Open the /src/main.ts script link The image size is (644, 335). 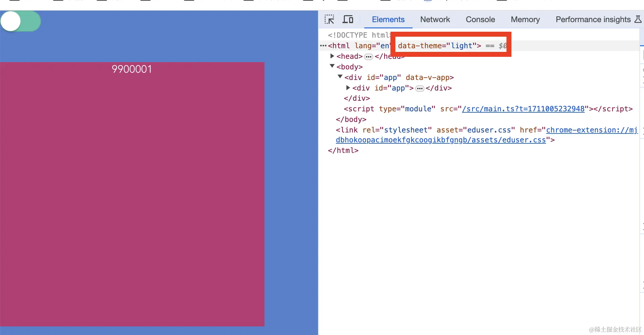(523, 109)
